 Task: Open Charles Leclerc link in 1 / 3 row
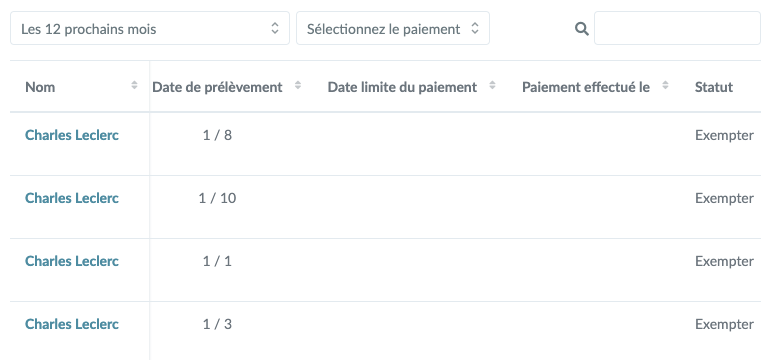click(x=72, y=324)
